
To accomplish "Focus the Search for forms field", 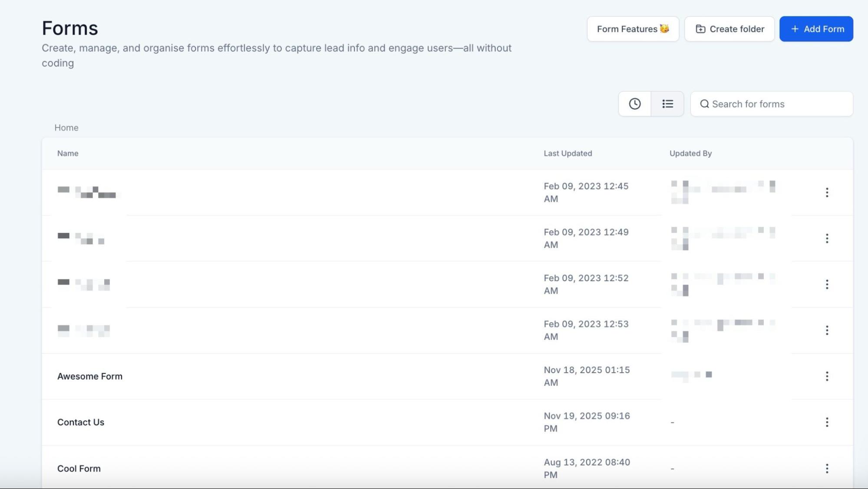I will coord(777,104).
